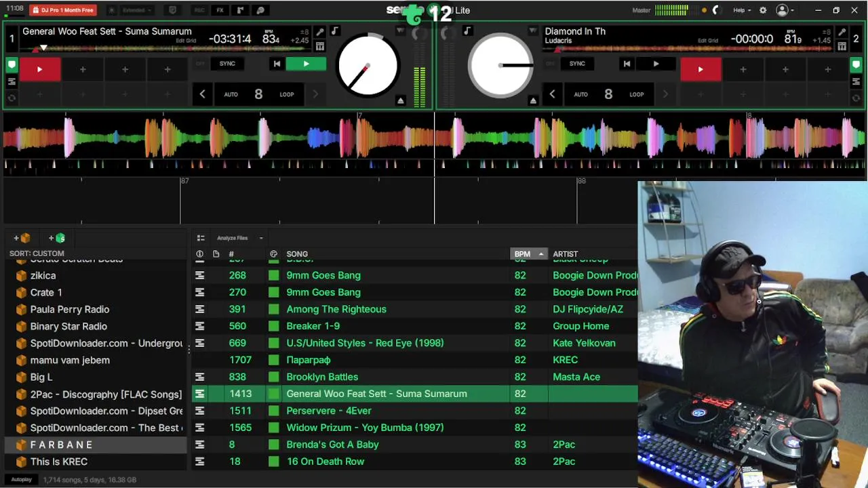Select the cue points tab on deck 2
This screenshot has height=488, width=868.
(856, 65)
